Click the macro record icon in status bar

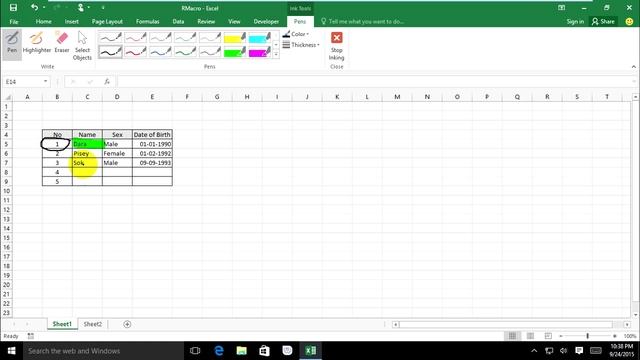click(31, 336)
